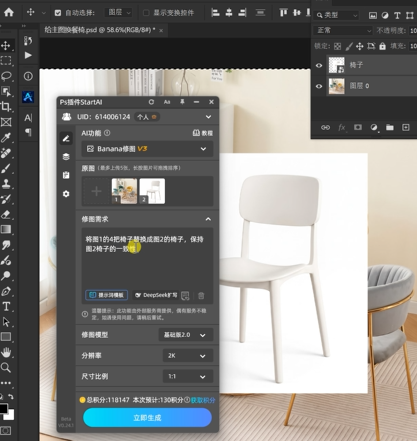Toggle lock all padlock
The height and width of the screenshot is (441, 417).
382,46
